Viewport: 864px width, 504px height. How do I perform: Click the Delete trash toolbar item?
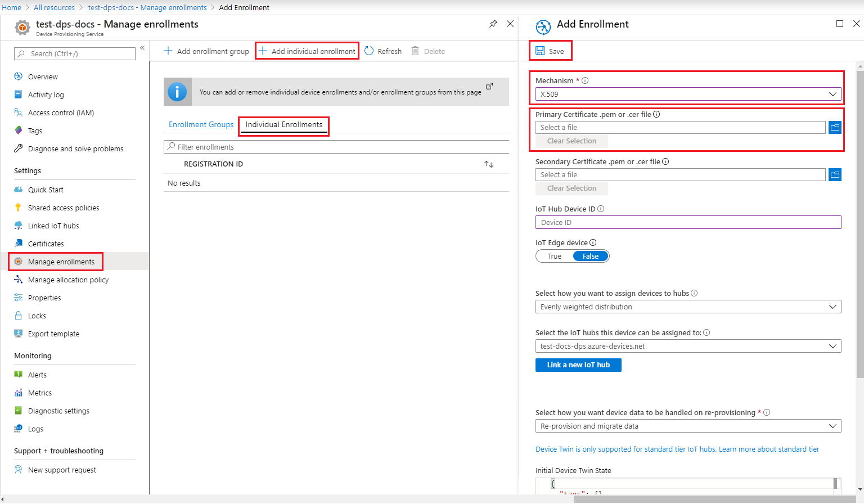[428, 51]
